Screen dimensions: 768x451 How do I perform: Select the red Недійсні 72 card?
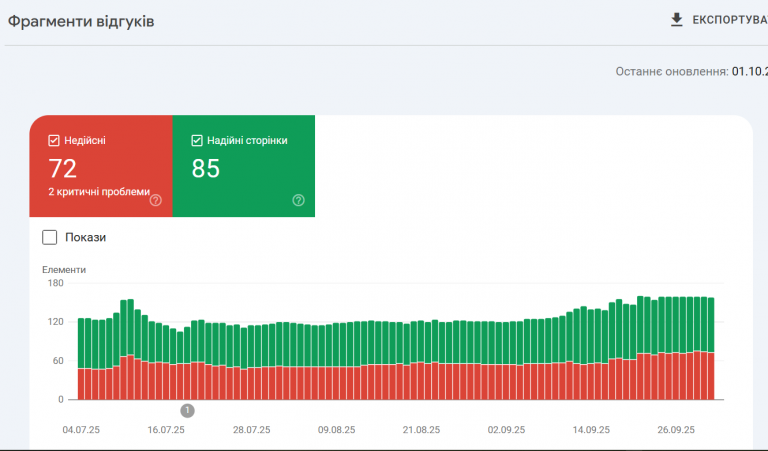[x=101, y=166]
